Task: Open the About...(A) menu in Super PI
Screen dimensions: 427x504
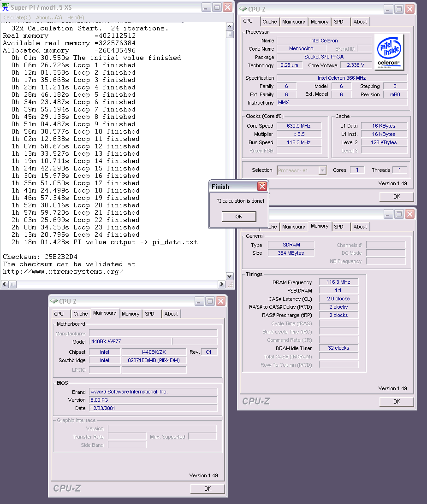Action: [x=49, y=18]
